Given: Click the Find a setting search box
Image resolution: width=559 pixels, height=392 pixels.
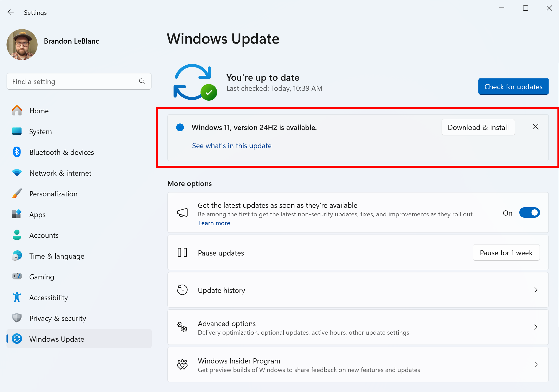Looking at the screenshot, I should (x=79, y=81).
